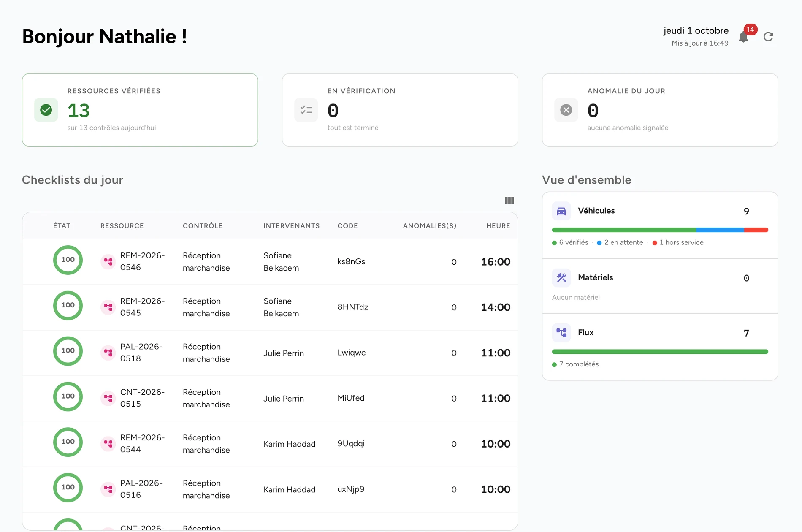802x532 pixels.
Task: Click the 100 progress ring for PAL-2026-0518
Action: pos(68,351)
